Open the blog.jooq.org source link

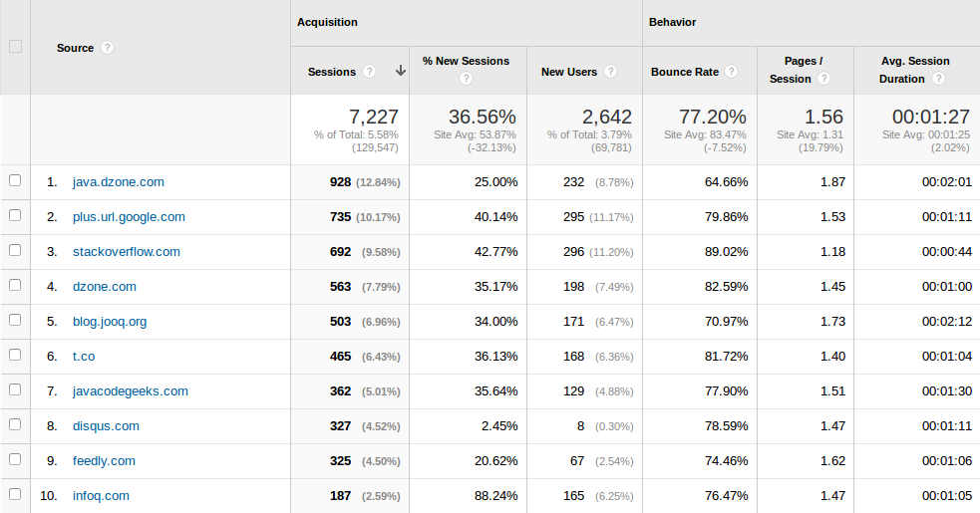tap(110, 322)
